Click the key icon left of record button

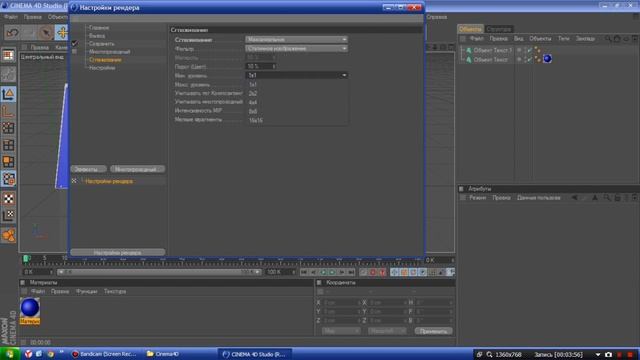(x=363, y=272)
